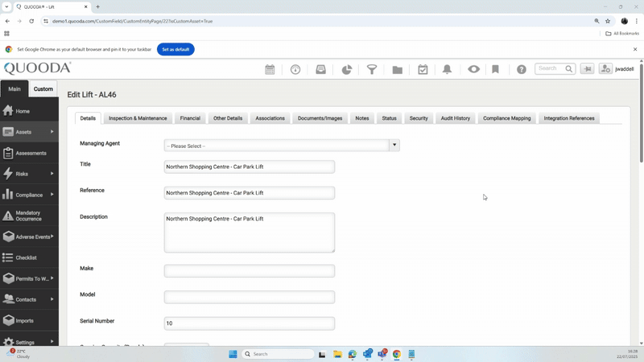Select the Details tab

point(88,118)
